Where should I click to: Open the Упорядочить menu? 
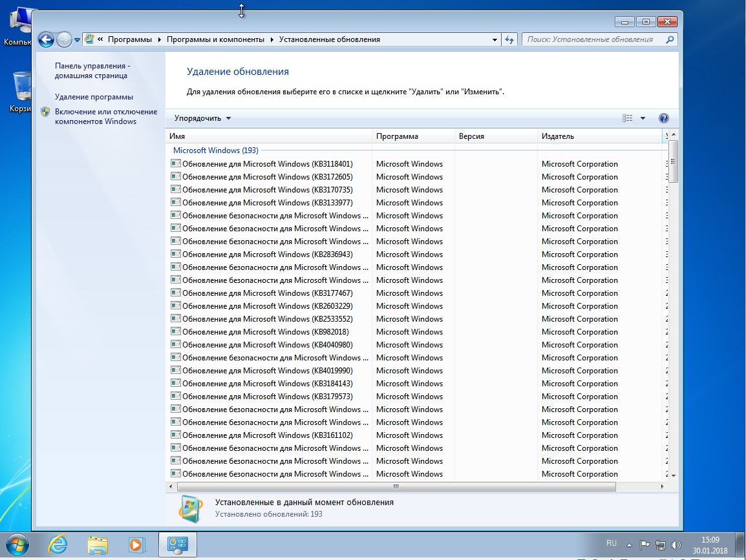coord(202,118)
